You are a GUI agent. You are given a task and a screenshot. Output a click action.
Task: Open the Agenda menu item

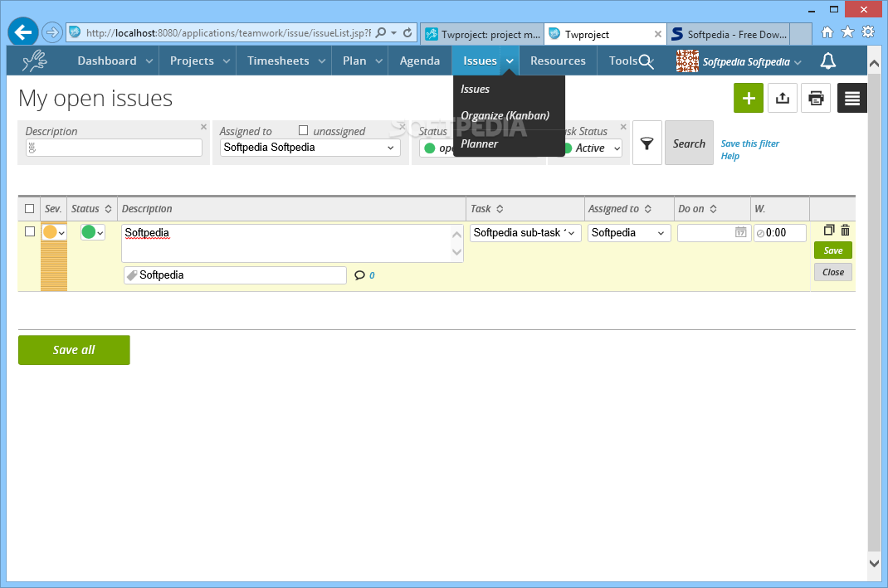419,61
